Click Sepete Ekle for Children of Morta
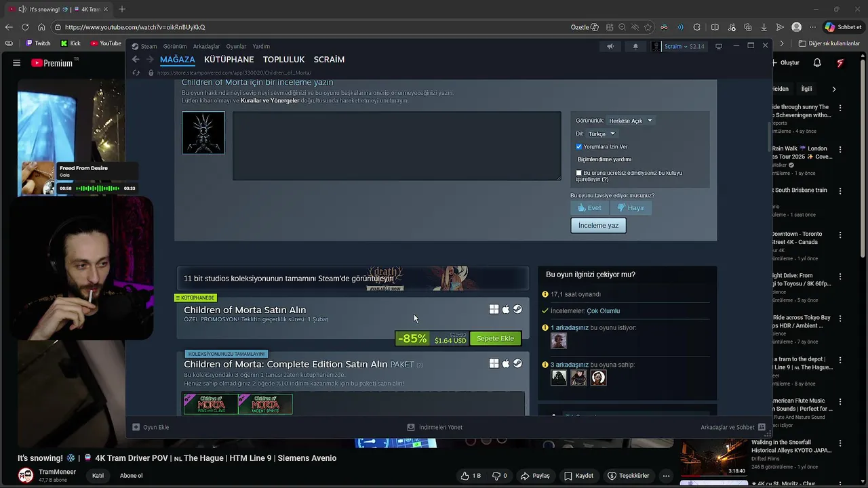This screenshot has height=488, width=868. click(495, 338)
